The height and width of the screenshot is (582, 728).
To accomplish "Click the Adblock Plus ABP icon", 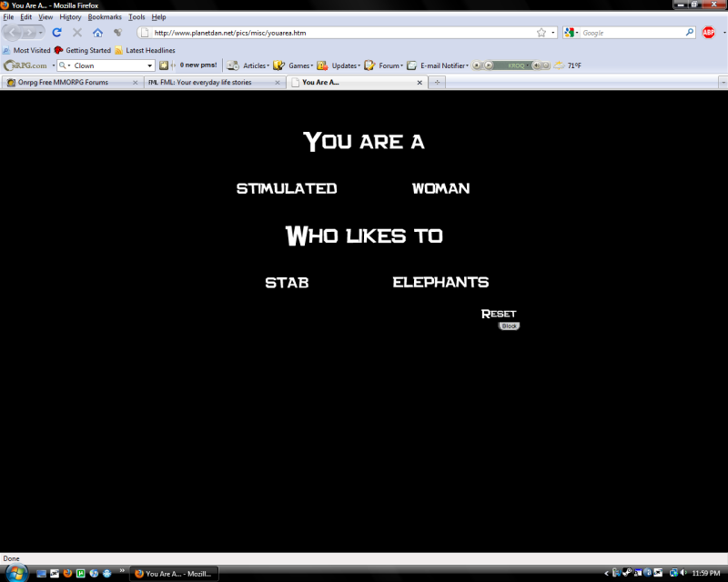I will coord(708,33).
